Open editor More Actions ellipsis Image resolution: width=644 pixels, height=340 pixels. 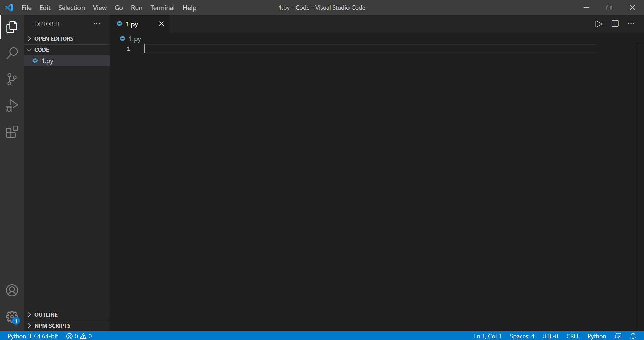[x=631, y=24]
